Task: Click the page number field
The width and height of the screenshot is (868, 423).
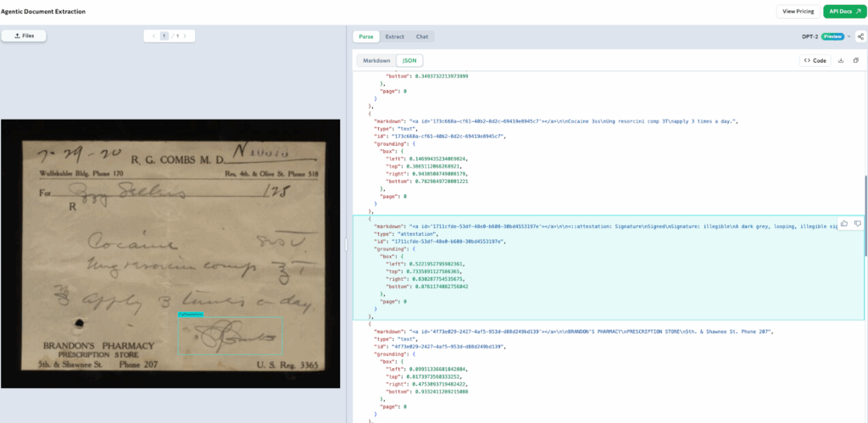Action: 166,36
